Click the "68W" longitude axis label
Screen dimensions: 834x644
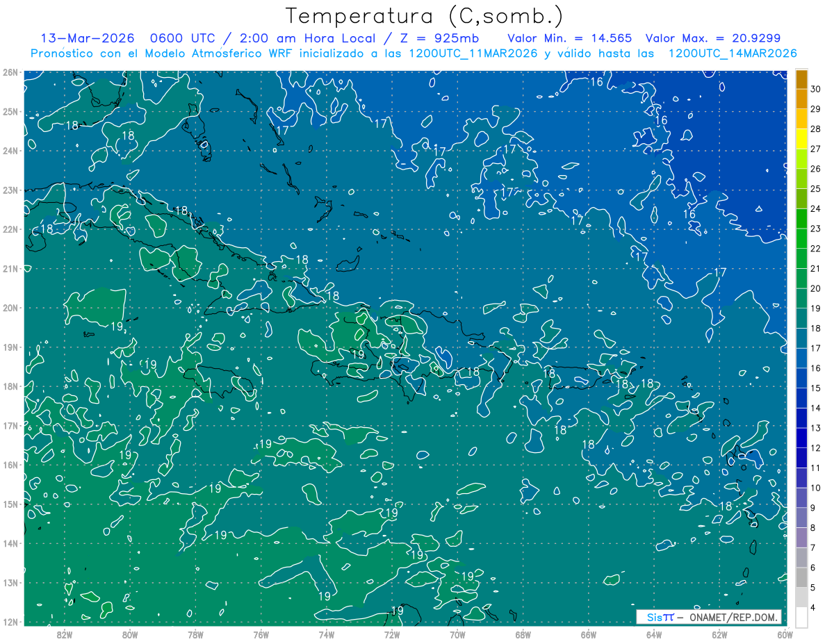[523, 634]
